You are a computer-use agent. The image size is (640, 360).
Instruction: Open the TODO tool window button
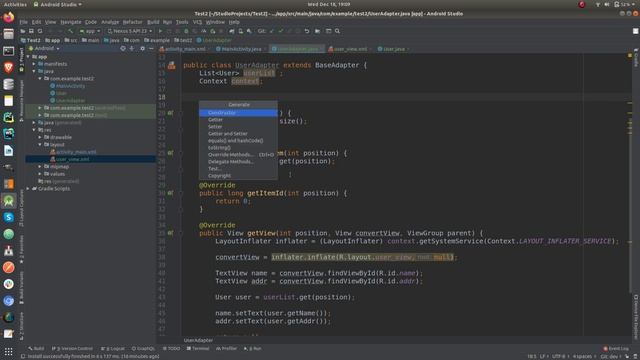[171, 349]
